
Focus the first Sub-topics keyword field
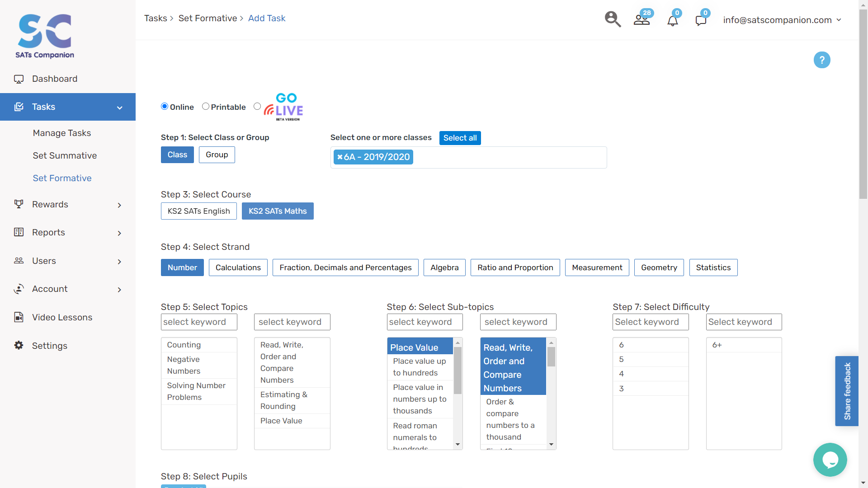[425, 322]
